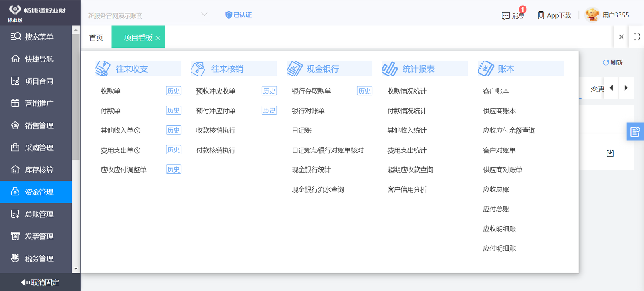Image resolution: width=644 pixels, height=291 pixels.
Task: Open 营销推广 gift icon
Action: (15, 103)
